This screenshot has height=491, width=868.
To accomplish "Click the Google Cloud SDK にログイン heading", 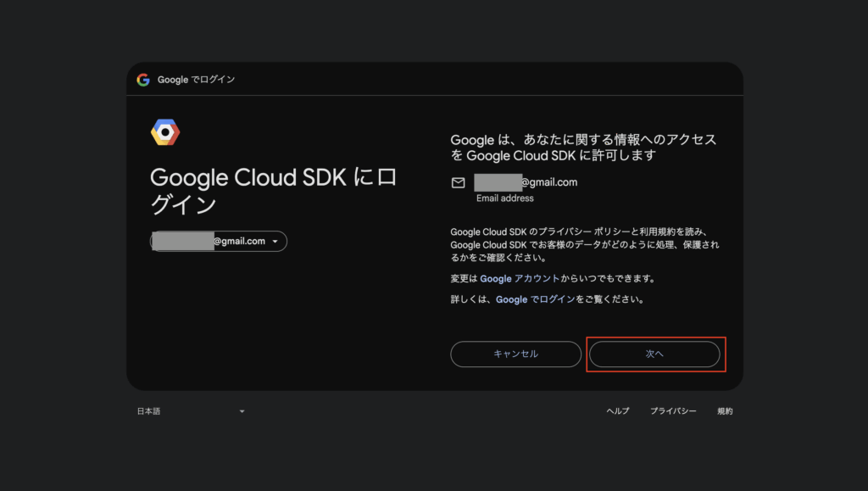I will coord(273,191).
